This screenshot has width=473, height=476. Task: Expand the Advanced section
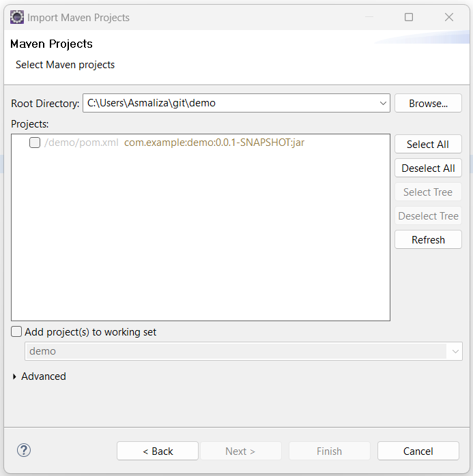[x=15, y=376]
